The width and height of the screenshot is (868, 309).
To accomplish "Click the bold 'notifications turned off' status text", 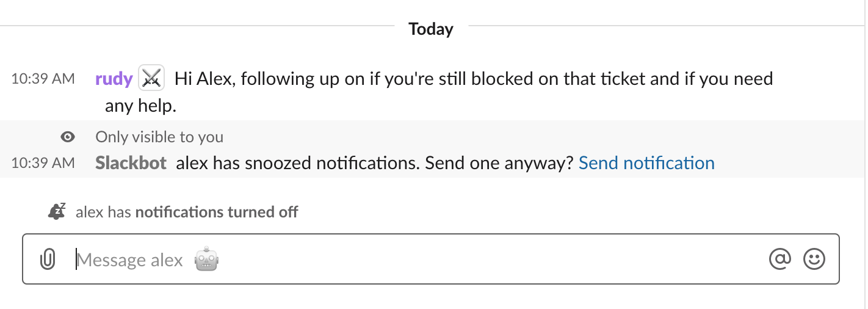I will pyautogui.click(x=217, y=212).
